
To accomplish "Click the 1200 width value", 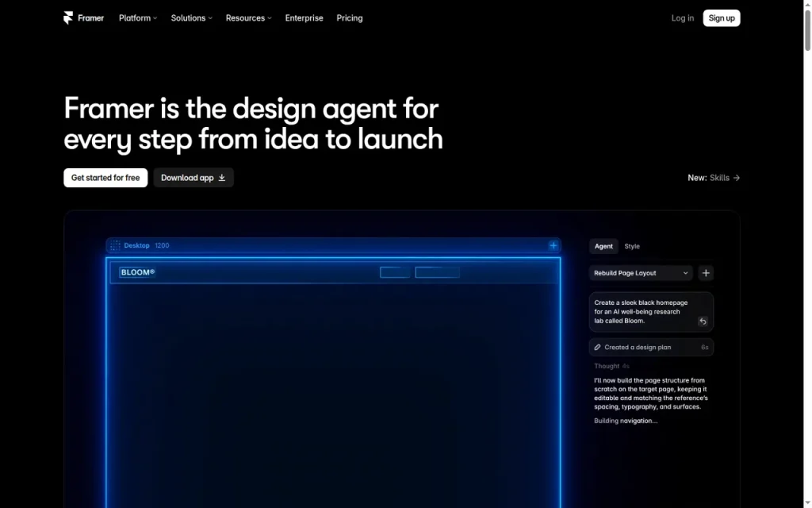I will 162,246.
